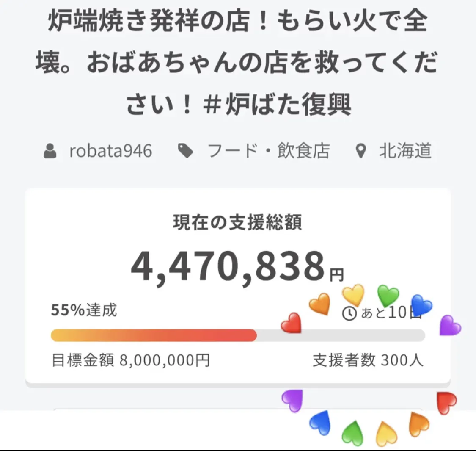The height and width of the screenshot is (451, 476).
Task: Click the 支援者数 300人 supporter count
Action: point(368,360)
